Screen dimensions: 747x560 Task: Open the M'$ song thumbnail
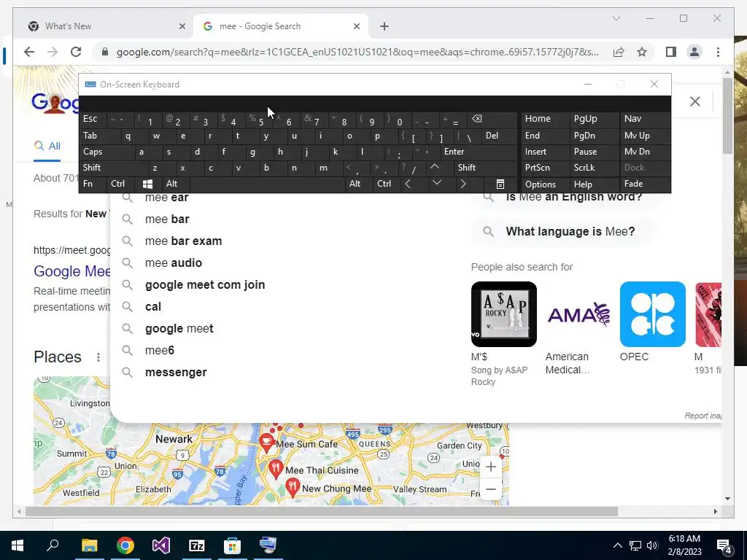tap(503, 314)
